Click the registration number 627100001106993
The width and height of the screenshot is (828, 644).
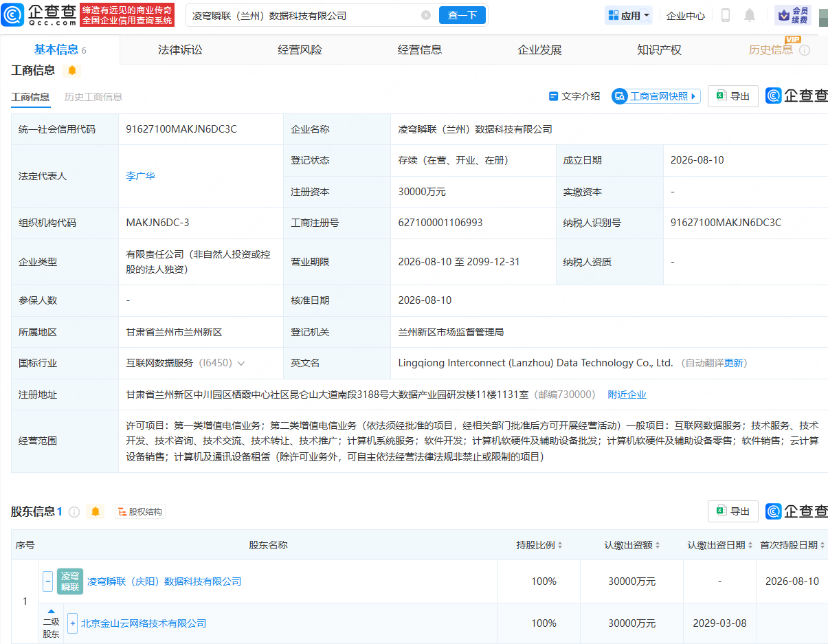(440, 223)
